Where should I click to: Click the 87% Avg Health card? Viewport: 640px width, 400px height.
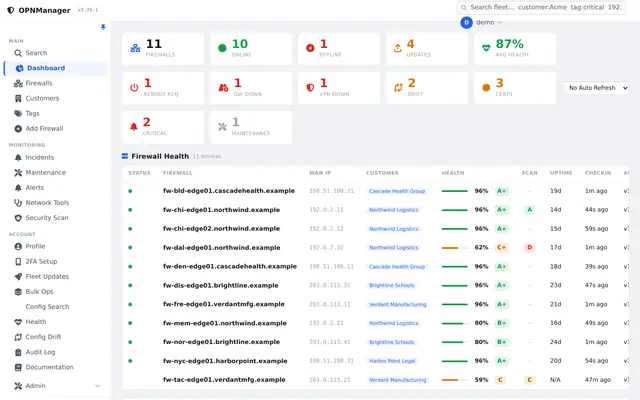tap(515, 49)
